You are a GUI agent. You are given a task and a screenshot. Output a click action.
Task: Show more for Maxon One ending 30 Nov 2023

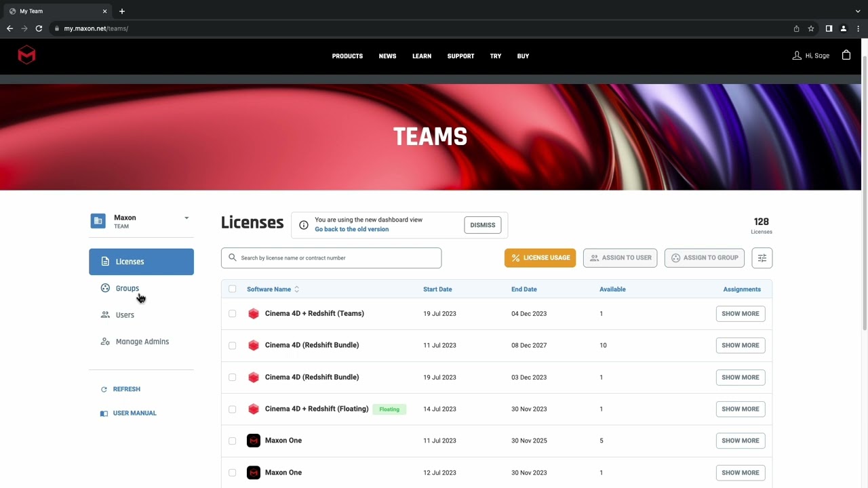coord(741,472)
